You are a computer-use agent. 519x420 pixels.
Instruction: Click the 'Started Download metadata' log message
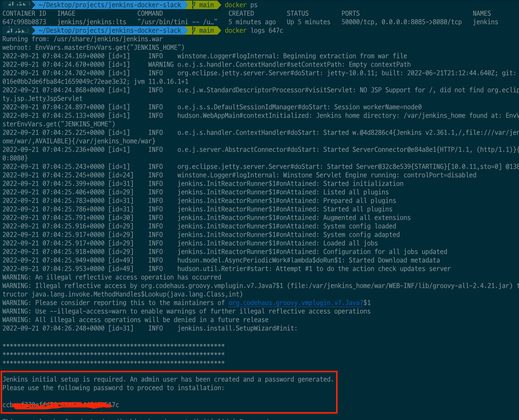[394, 260]
